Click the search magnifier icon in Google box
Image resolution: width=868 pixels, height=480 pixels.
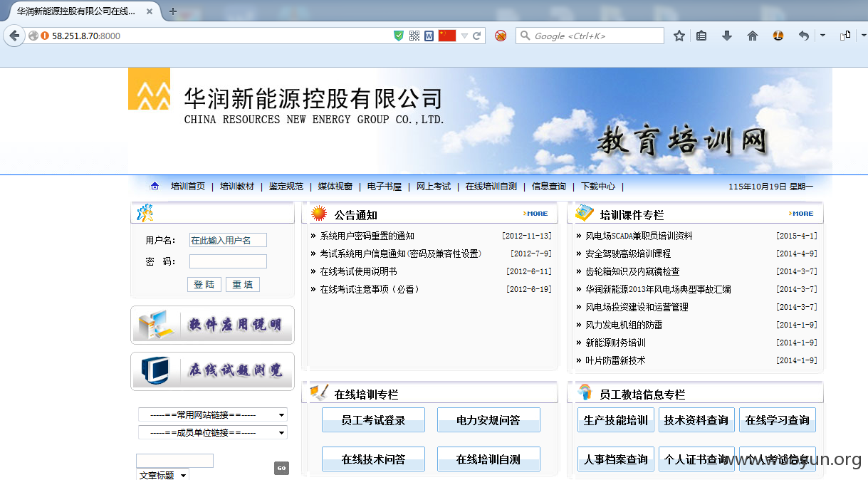click(x=525, y=36)
